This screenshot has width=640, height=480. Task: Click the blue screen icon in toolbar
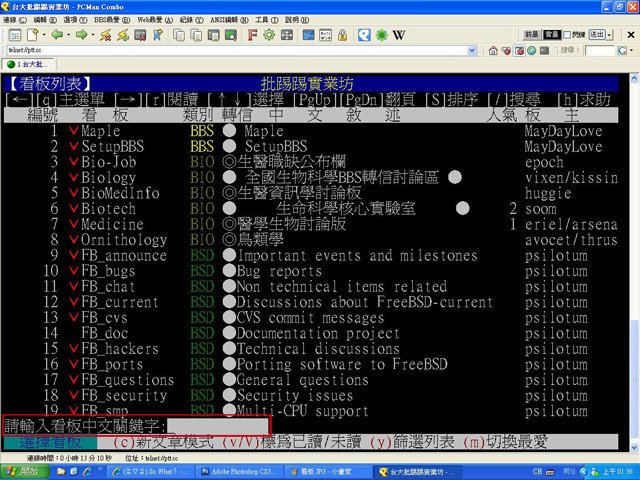pyautogui.click(x=308, y=35)
